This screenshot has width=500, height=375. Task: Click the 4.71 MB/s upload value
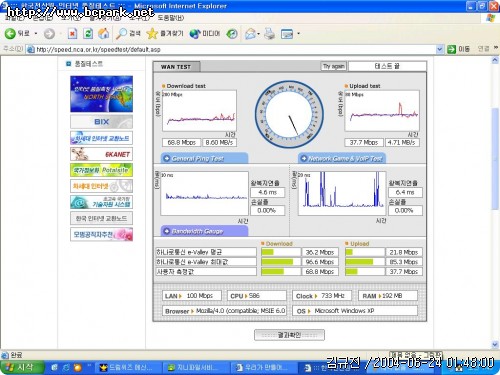(402, 142)
